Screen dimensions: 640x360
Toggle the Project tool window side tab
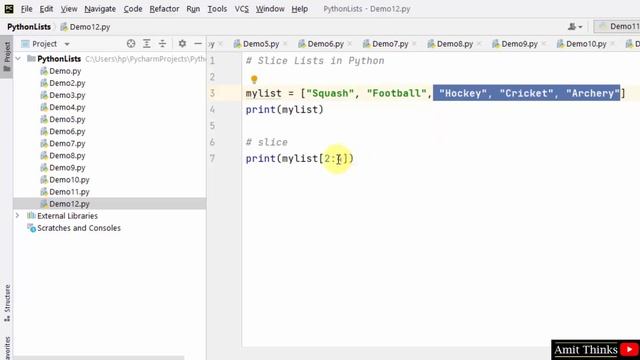pyautogui.click(x=7, y=56)
